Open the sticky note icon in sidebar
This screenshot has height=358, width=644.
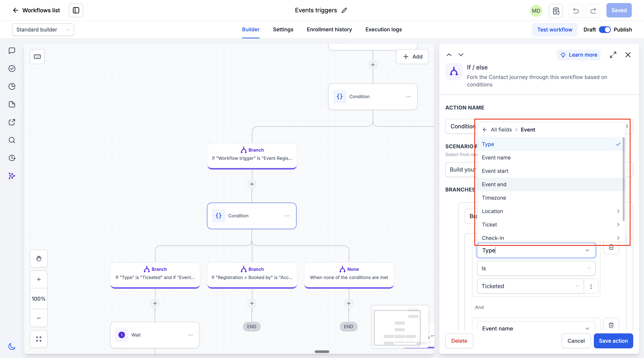(x=12, y=104)
